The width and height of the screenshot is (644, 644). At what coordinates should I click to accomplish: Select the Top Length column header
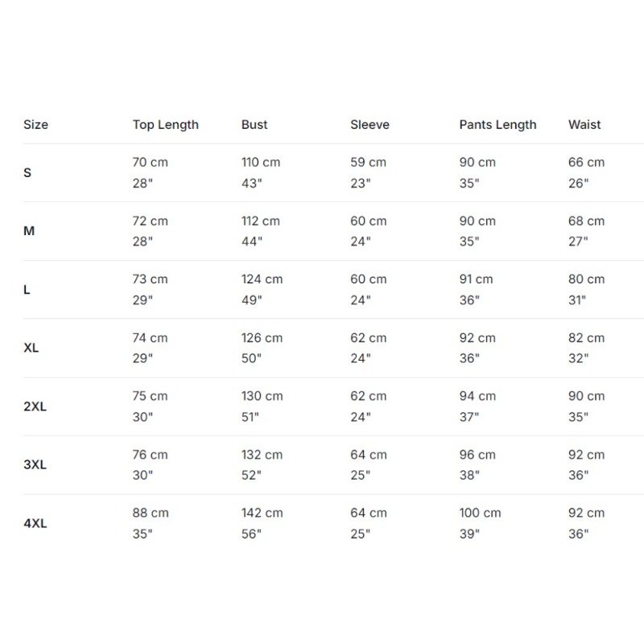(166, 125)
